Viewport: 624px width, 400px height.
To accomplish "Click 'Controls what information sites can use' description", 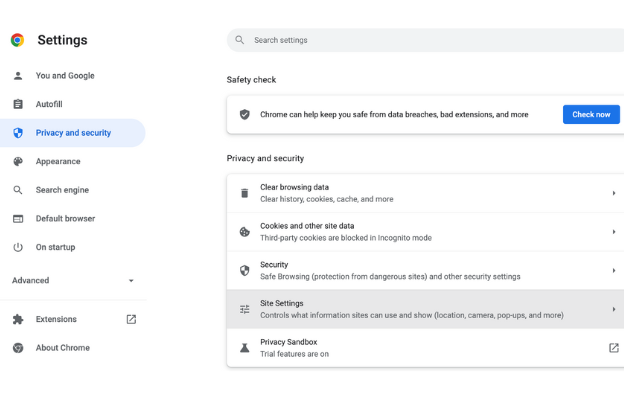I will click(412, 315).
